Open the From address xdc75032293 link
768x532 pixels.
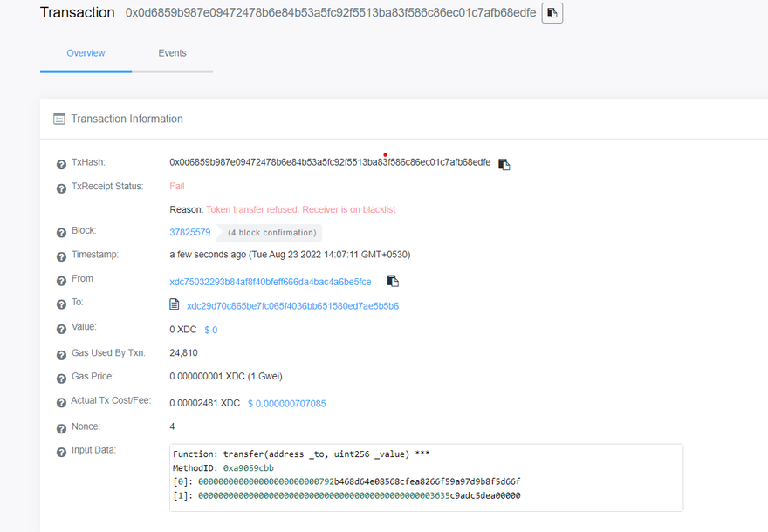(270, 282)
